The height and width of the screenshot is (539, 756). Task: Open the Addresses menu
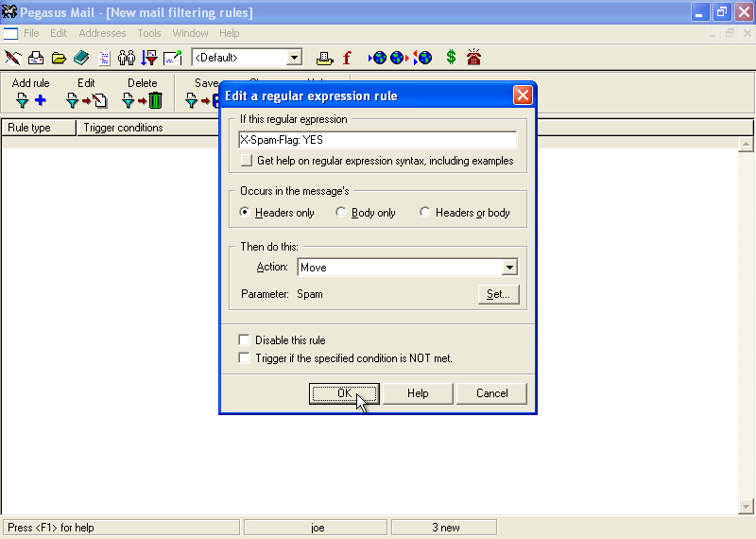pos(102,33)
